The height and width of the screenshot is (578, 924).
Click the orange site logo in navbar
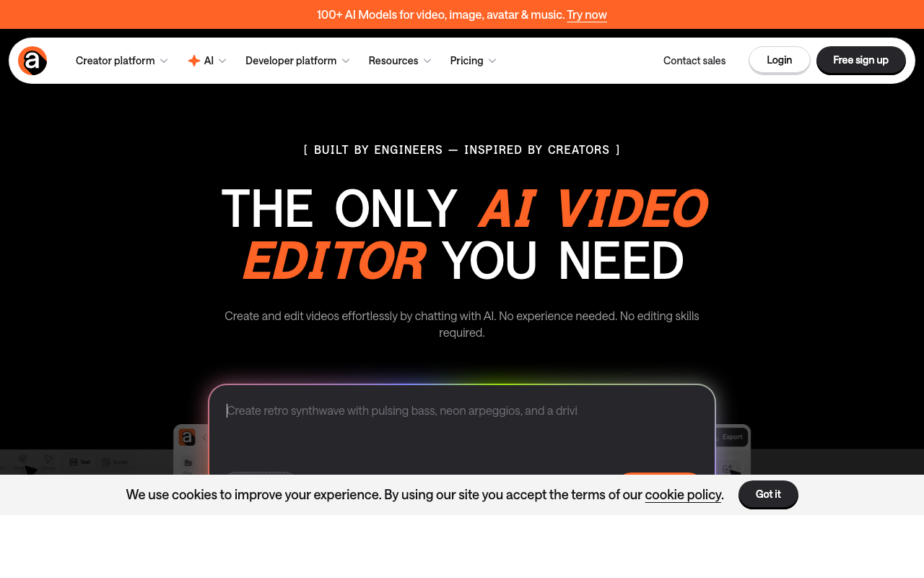(x=32, y=61)
